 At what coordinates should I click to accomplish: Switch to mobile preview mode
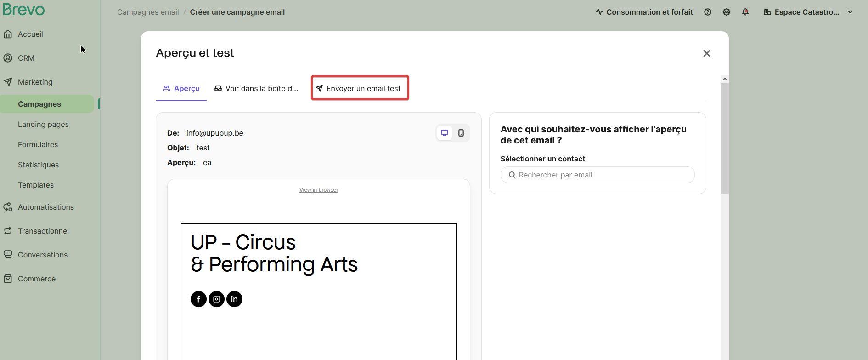[461, 133]
